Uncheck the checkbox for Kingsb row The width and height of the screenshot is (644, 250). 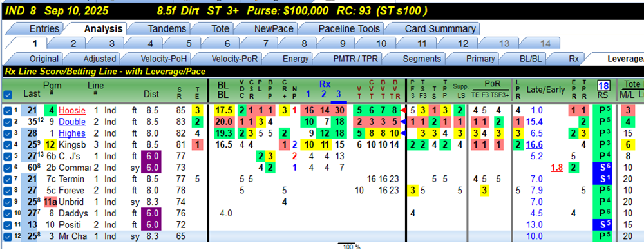7,145
